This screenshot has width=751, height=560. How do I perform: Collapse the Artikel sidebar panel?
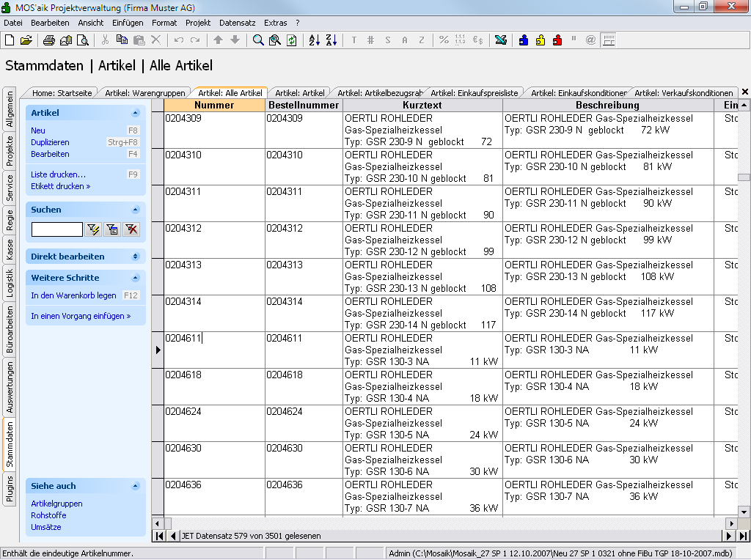[x=136, y=113]
